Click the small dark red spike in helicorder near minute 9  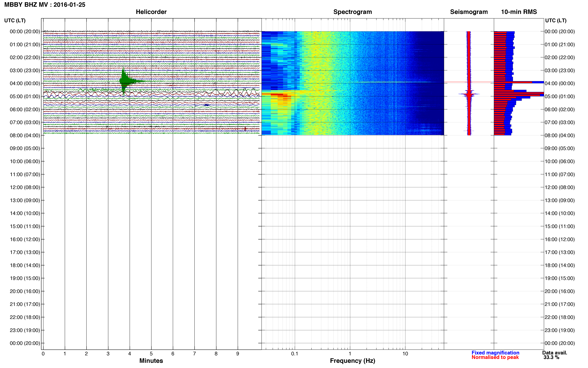pos(245,129)
